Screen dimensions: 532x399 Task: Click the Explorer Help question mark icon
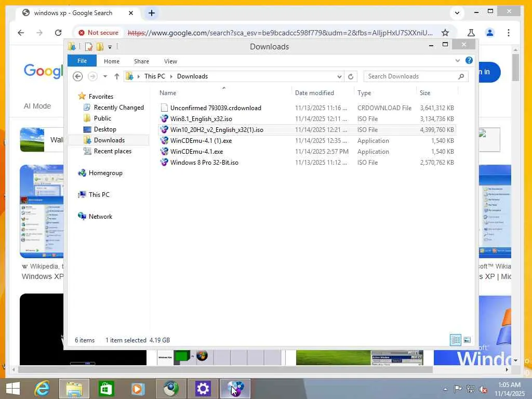469,60
